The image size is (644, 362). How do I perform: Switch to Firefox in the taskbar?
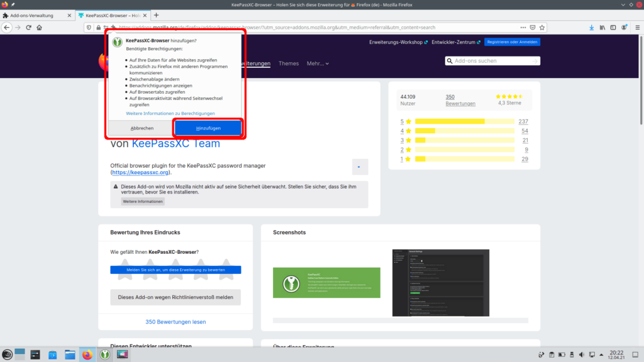click(x=87, y=354)
